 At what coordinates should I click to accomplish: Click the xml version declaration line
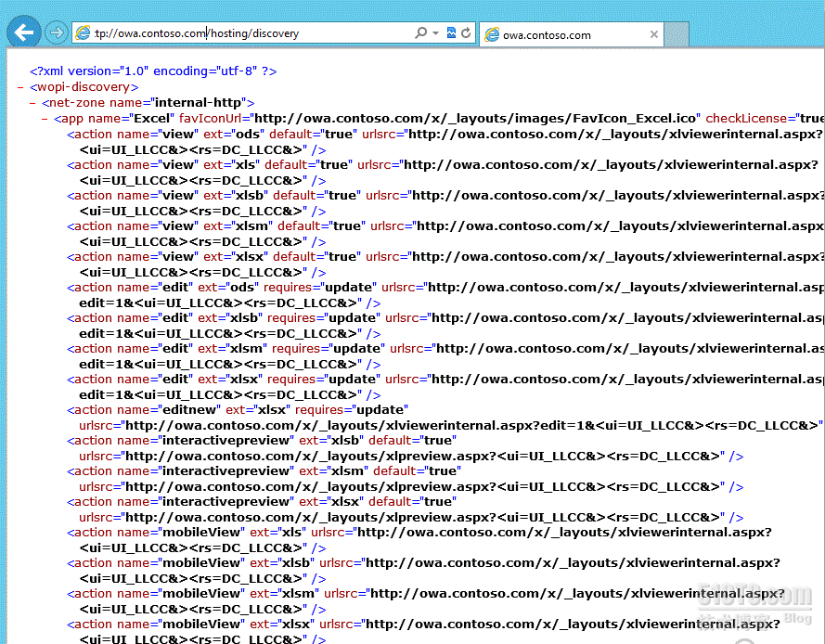click(x=153, y=71)
